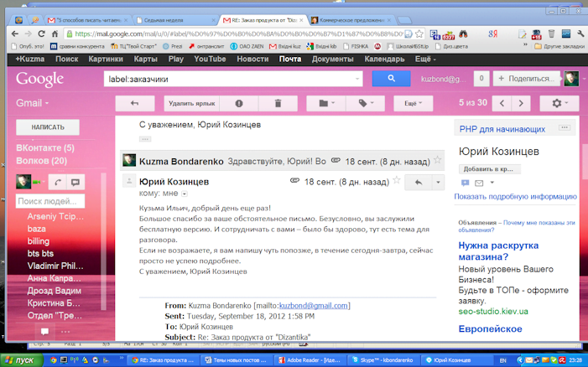The image size is (588, 367).
Task: Open FISHKA bookmark
Action: tap(356, 46)
